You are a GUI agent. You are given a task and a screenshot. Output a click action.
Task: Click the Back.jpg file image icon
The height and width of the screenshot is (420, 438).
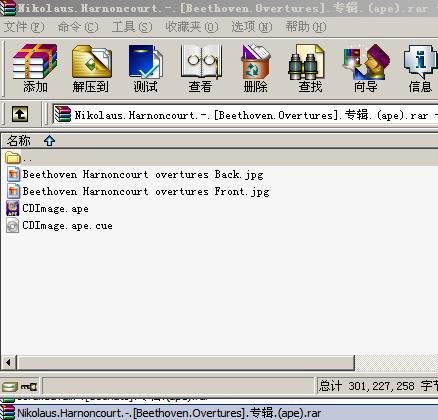tap(13, 174)
